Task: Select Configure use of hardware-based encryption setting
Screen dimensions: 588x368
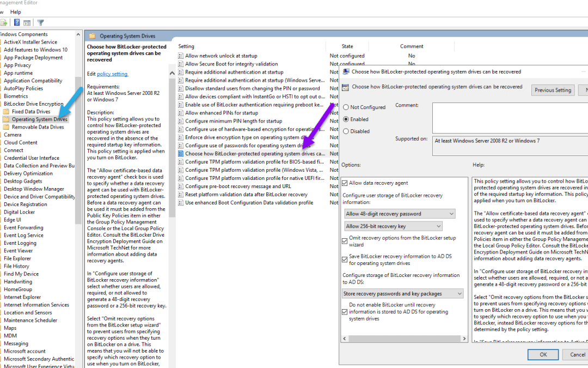Action: point(255,129)
